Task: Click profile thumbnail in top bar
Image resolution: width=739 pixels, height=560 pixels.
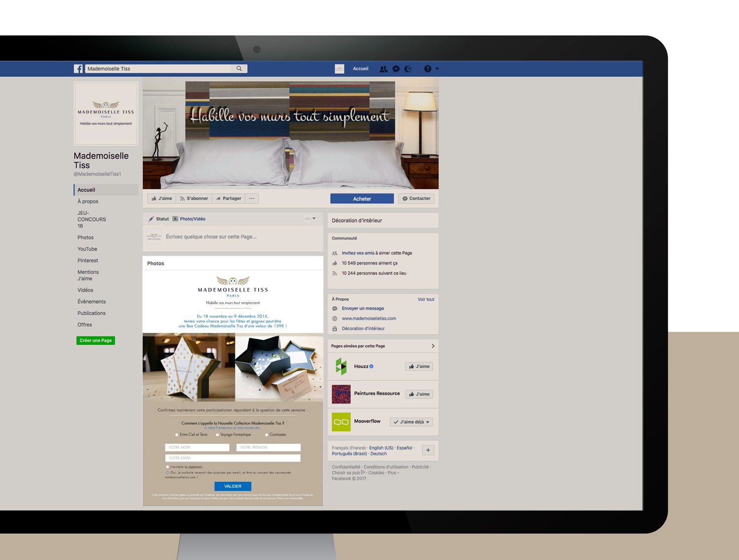Action: click(339, 69)
